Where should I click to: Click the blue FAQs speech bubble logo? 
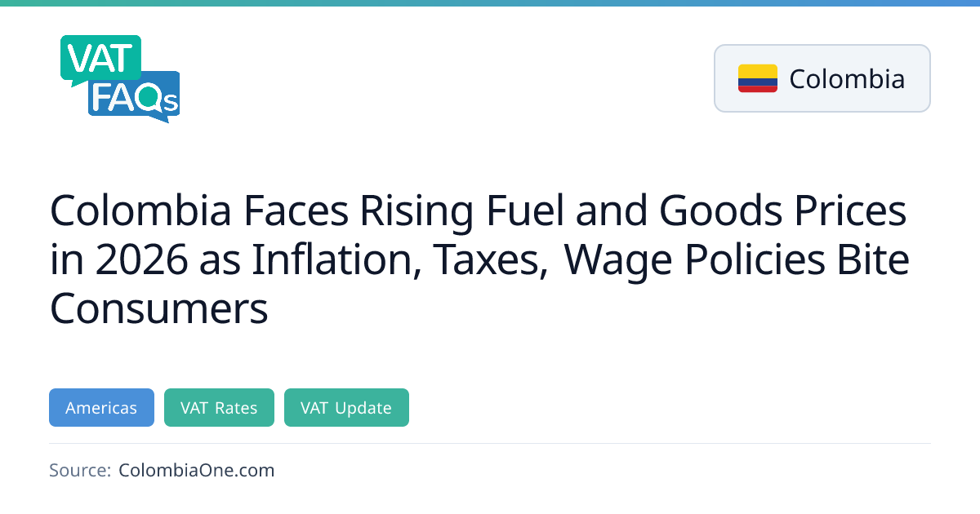point(136,98)
